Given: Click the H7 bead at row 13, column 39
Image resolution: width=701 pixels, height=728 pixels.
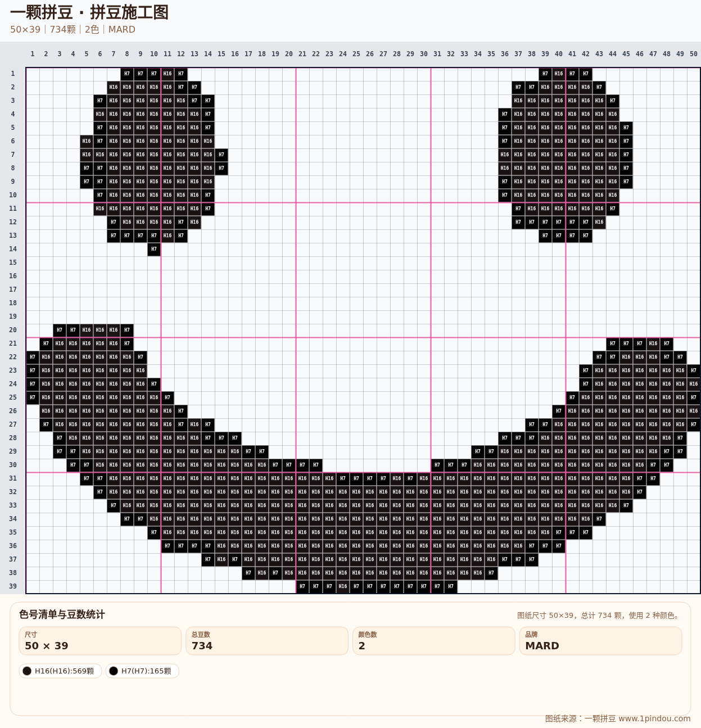Looking at the screenshot, I should pos(545,236).
